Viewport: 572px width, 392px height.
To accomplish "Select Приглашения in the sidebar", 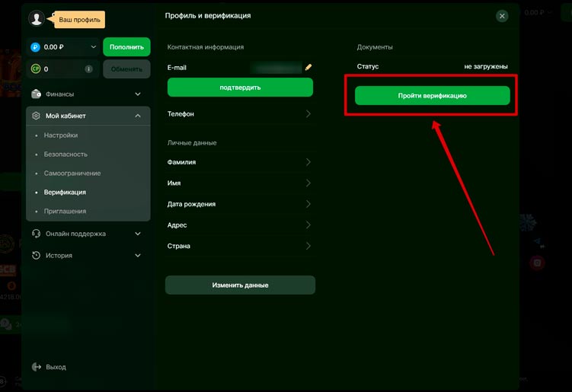I will coord(65,211).
